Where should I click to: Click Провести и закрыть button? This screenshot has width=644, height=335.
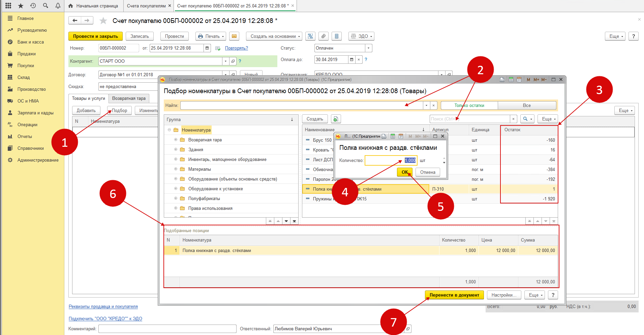[x=95, y=36]
